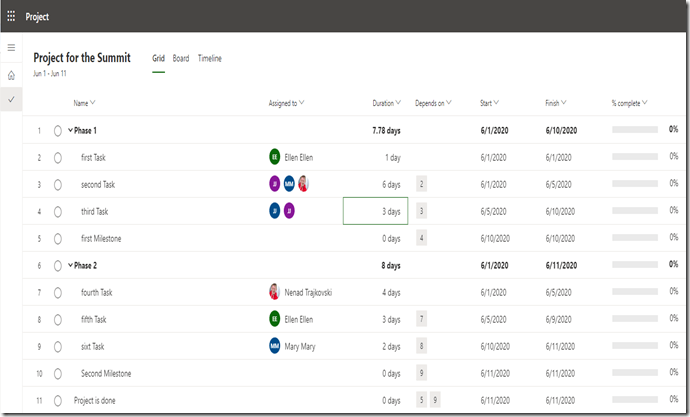Click the hamburger menu icon in sidebar
The width and height of the screenshot is (690, 417).
click(11, 48)
